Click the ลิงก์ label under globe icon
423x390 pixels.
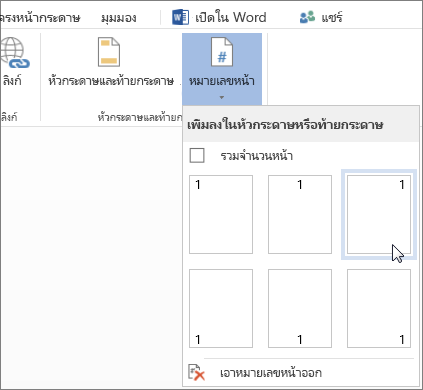click(12, 80)
